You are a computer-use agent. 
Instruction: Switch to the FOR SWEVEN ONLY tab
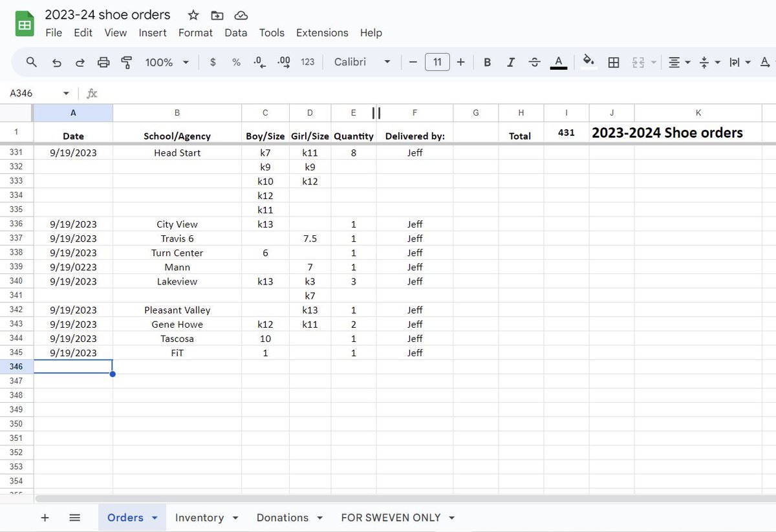click(x=391, y=518)
